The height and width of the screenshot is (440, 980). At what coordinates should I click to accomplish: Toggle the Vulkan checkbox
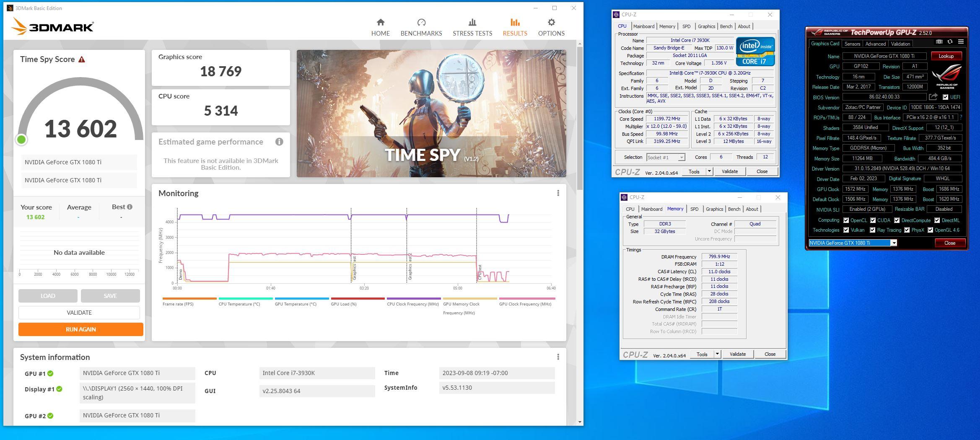click(846, 230)
